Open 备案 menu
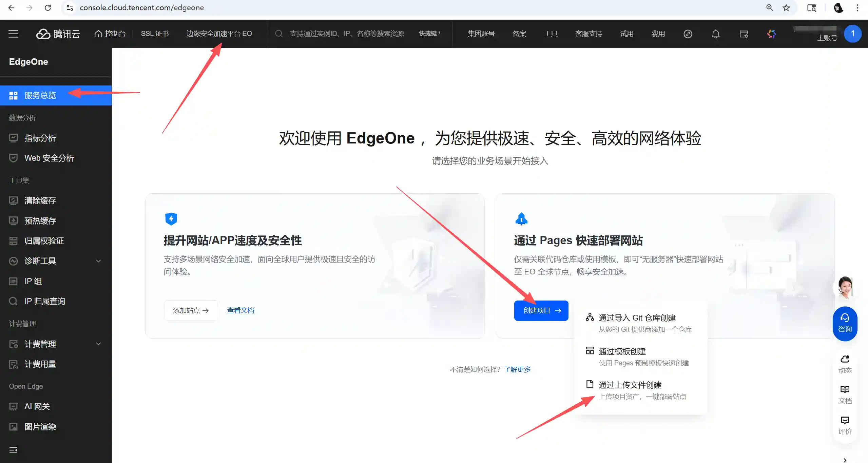868x463 pixels. (x=519, y=34)
